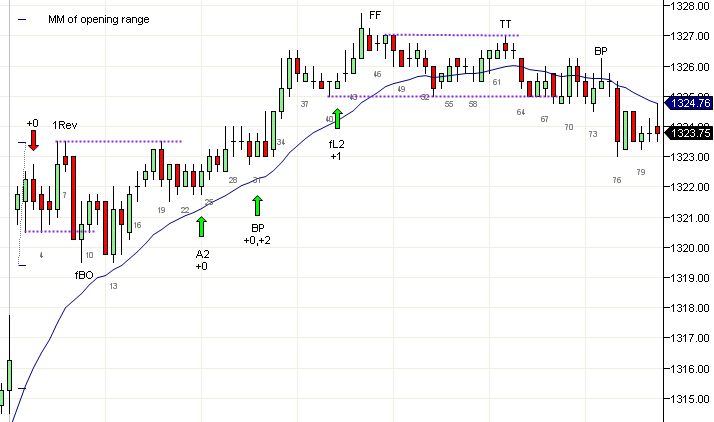Click bar number 13 label
Screen dimensions: 714x422
click(x=113, y=286)
